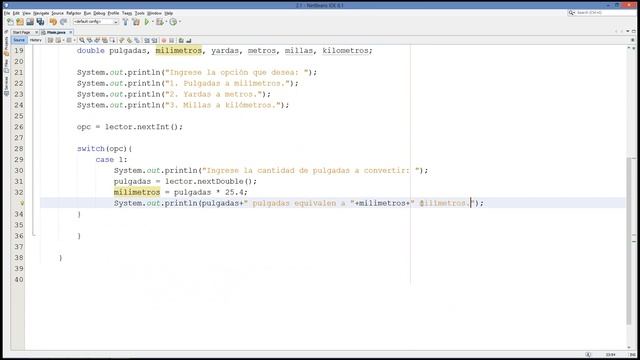The height and width of the screenshot is (360, 640).
Task: Click the New File icon
Action: pyautogui.click(x=10, y=22)
